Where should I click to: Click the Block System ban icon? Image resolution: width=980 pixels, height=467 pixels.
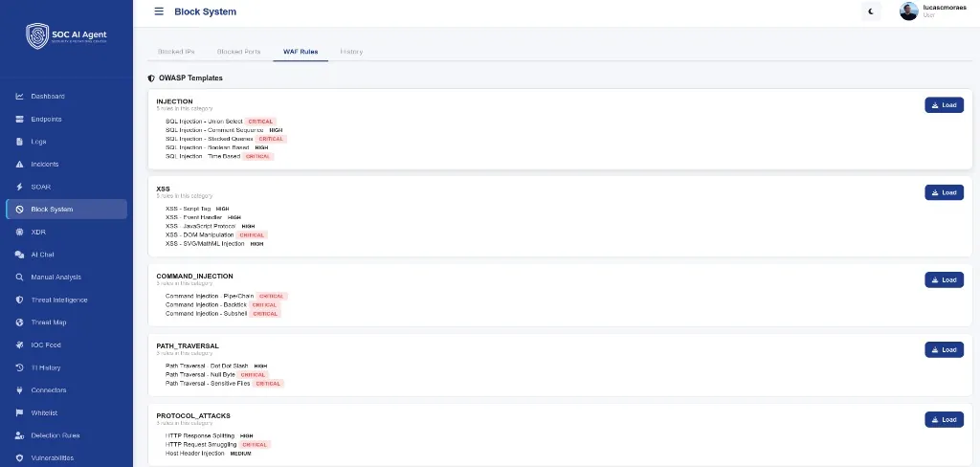19,210
